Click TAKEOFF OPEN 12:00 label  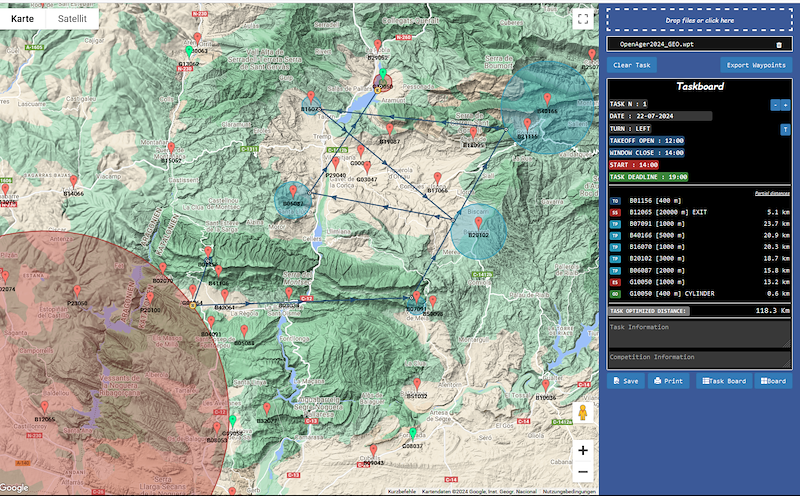click(x=646, y=141)
